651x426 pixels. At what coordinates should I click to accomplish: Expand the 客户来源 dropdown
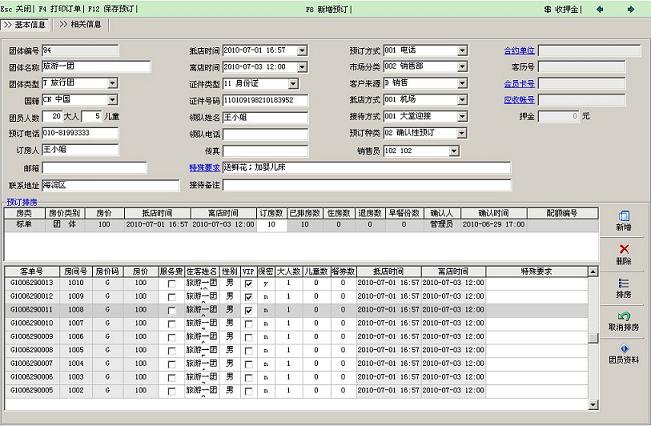coord(462,83)
